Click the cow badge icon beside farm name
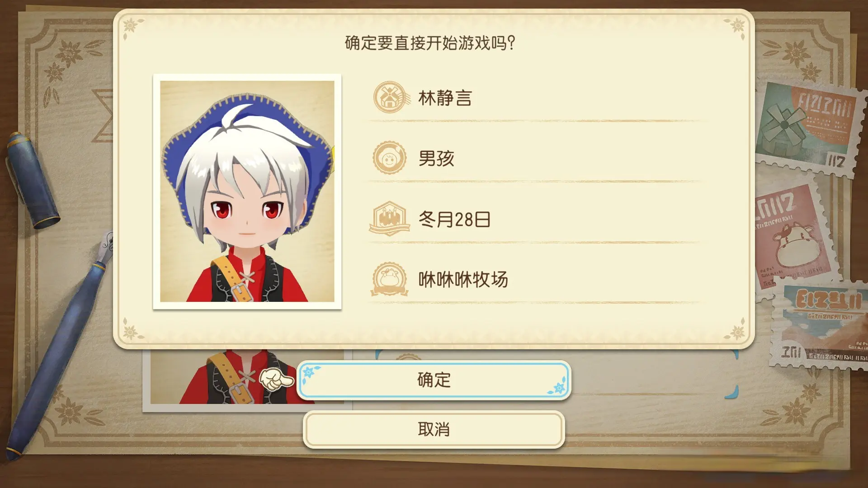The height and width of the screenshot is (488, 868). click(389, 279)
